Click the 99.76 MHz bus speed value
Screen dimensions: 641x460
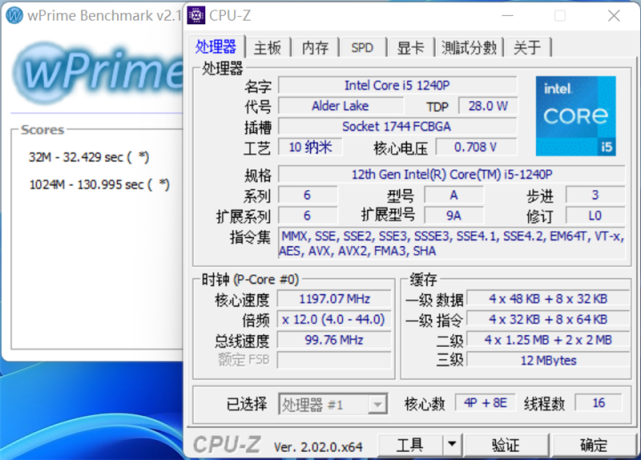pos(334,340)
